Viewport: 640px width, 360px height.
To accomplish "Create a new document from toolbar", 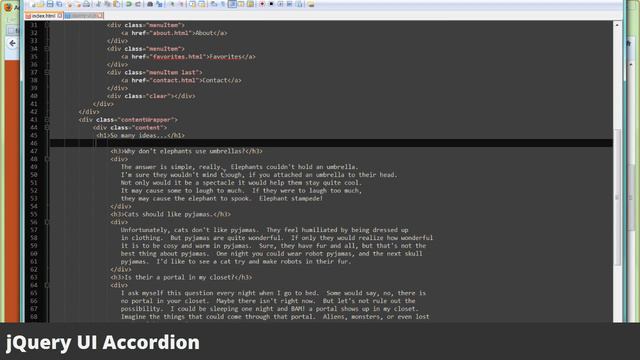I will [33, 4].
